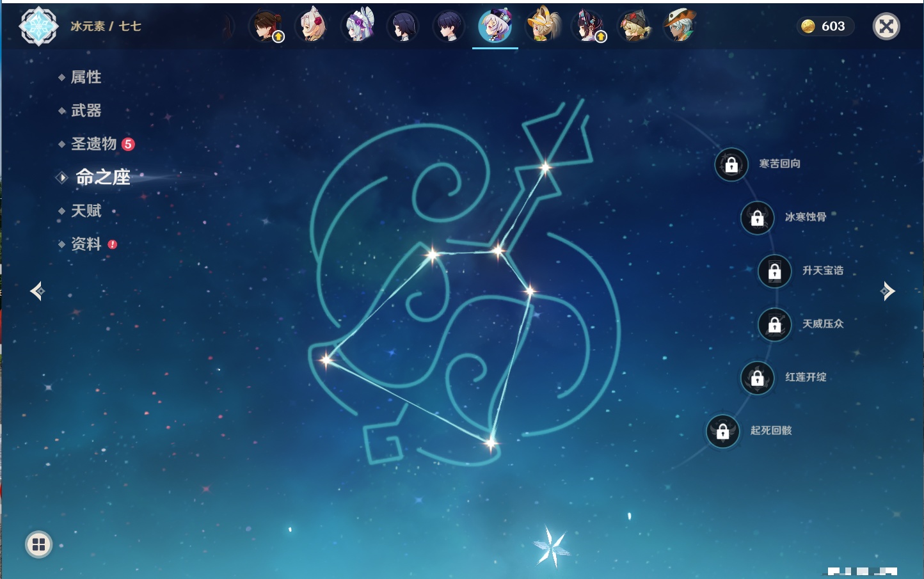The width and height of the screenshot is (924, 579).
Task: Open the locked 冰寒蚀骨 constellation node
Action: coord(758,218)
